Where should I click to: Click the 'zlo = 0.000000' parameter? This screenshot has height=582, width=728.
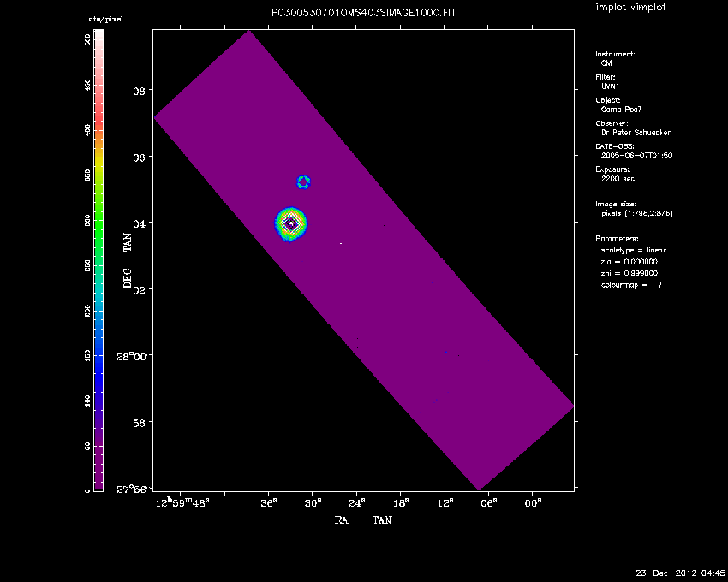tap(630, 262)
